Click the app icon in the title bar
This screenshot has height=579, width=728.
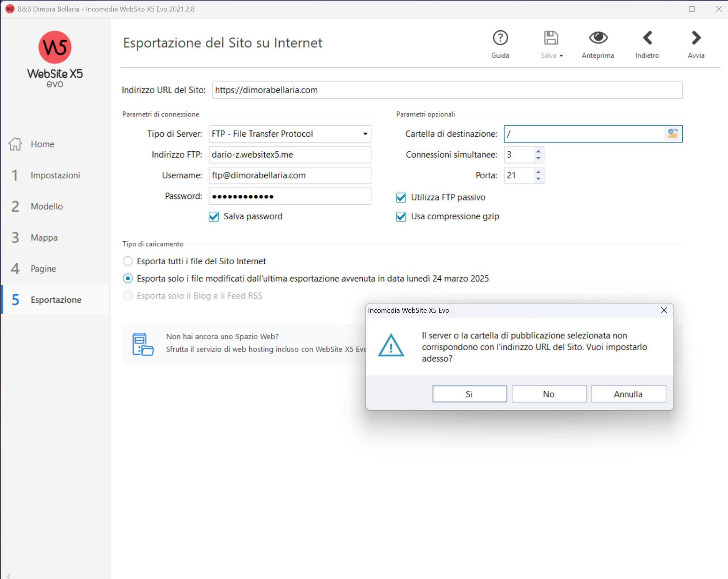point(10,9)
